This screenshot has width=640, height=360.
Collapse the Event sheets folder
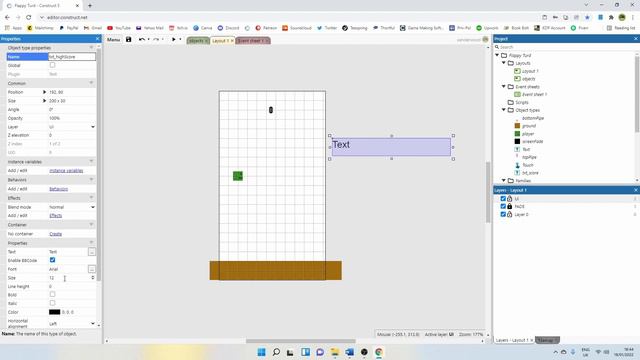504,87
